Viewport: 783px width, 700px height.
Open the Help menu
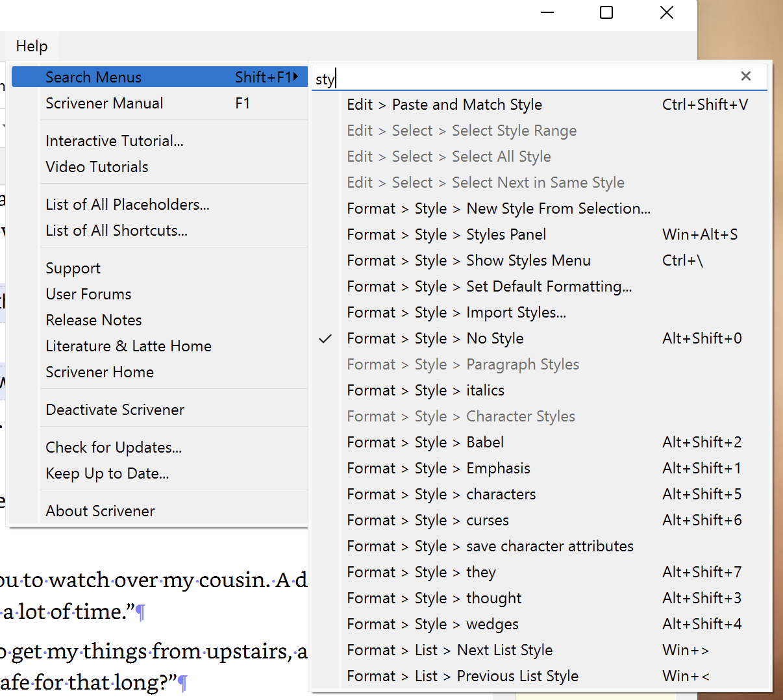coord(32,46)
